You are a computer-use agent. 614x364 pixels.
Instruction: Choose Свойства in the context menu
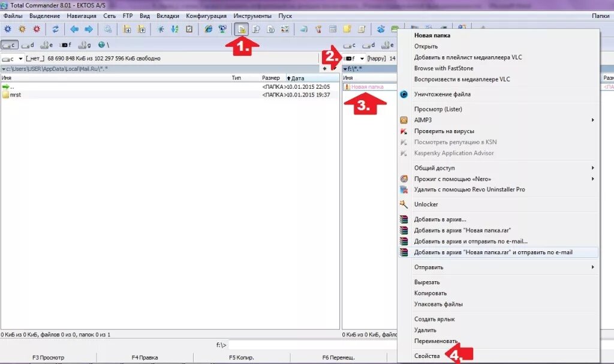point(427,356)
